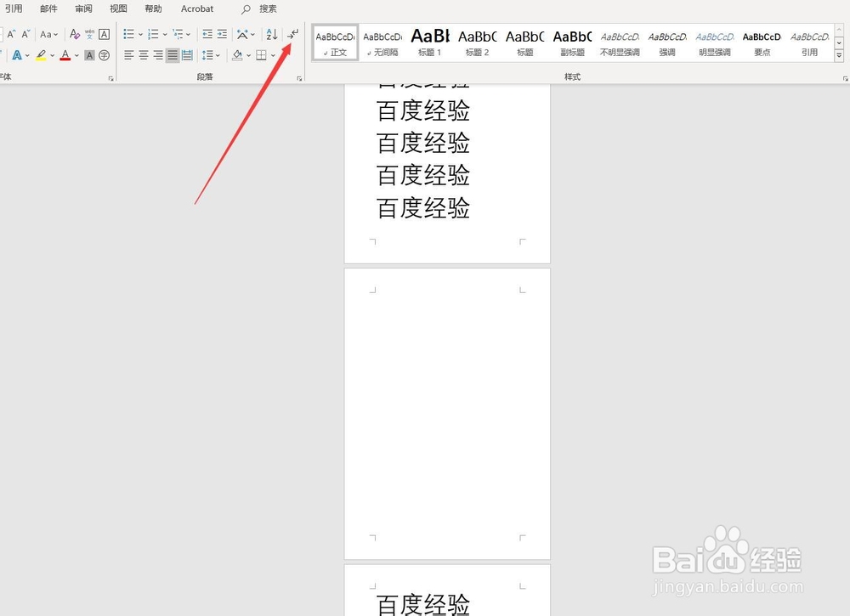The height and width of the screenshot is (616, 850).
Task: Expand the bullet library dropdown arrow
Action: 140,35
